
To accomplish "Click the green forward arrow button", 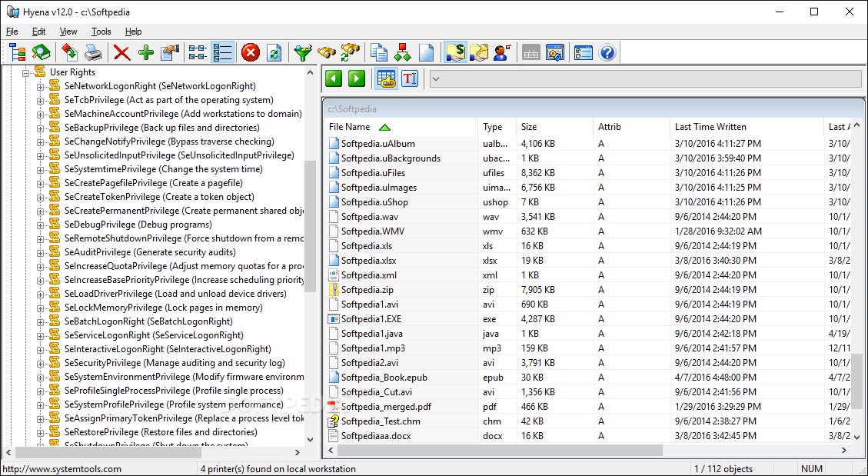I will pyautogui.click(x=357, y=78).
